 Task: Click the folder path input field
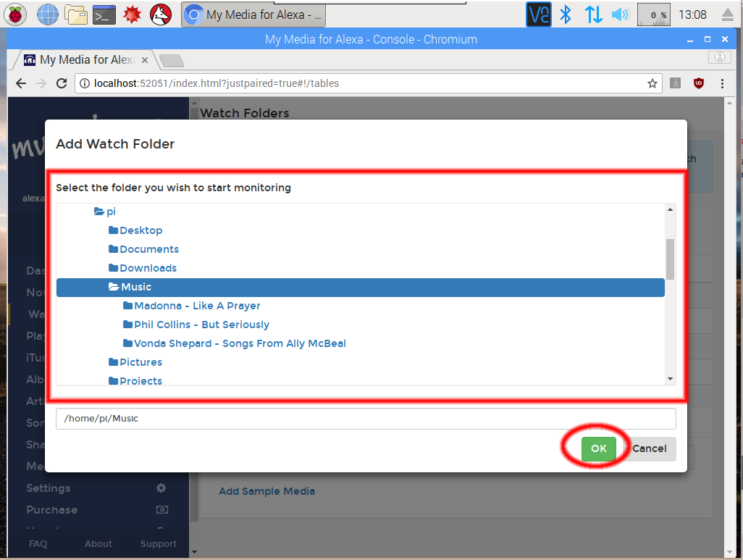pos(366,419)
